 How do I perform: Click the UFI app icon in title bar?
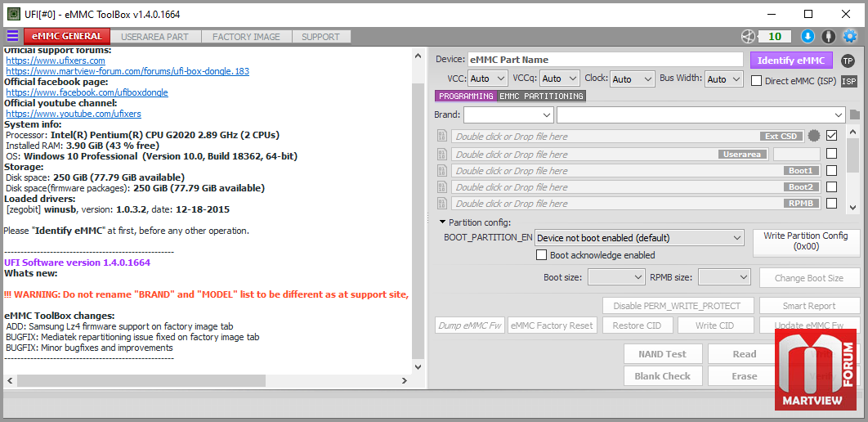point(13,15)
